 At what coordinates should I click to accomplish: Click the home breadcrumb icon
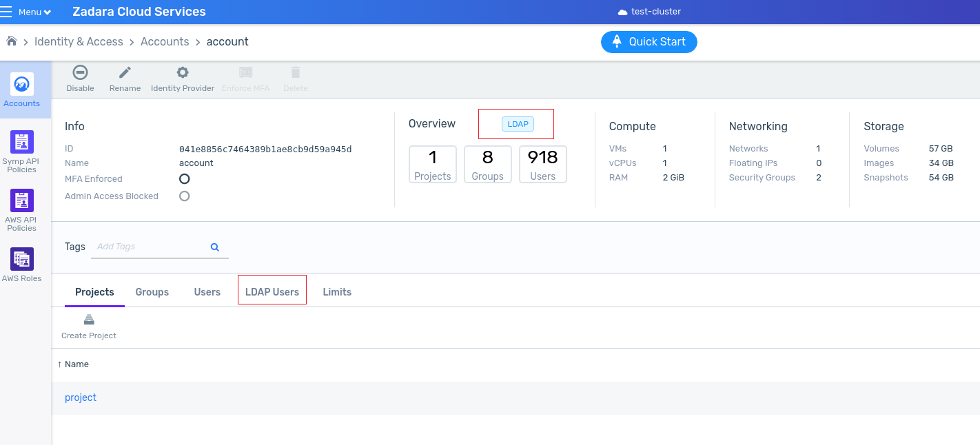[12, 41]
